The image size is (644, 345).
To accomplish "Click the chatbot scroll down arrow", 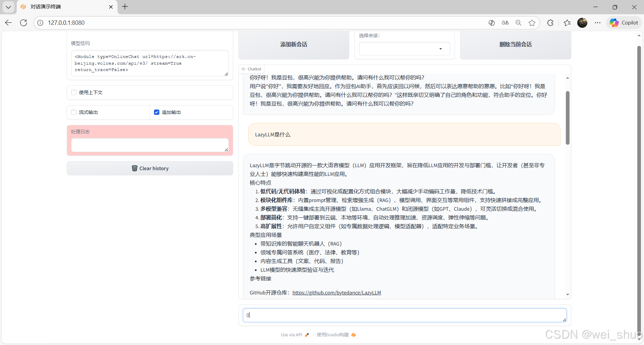I will (568, 294).
